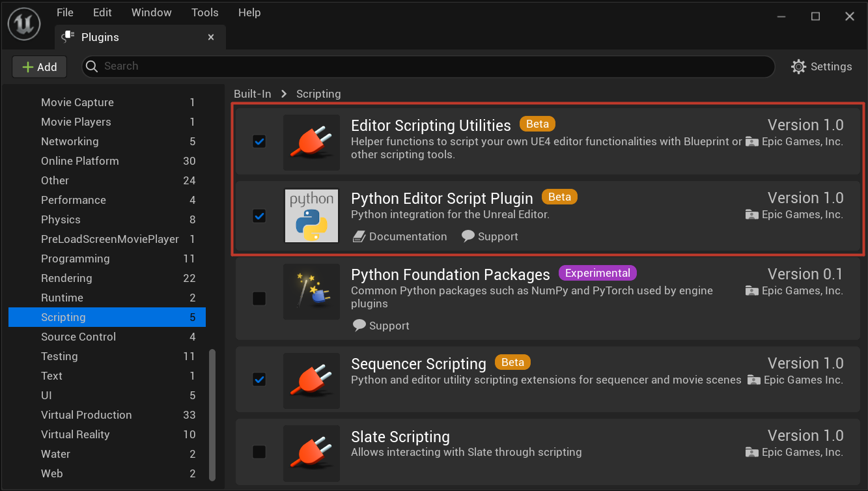Select the Programming category
Screen dimensions: 868x491
[107, 259]
